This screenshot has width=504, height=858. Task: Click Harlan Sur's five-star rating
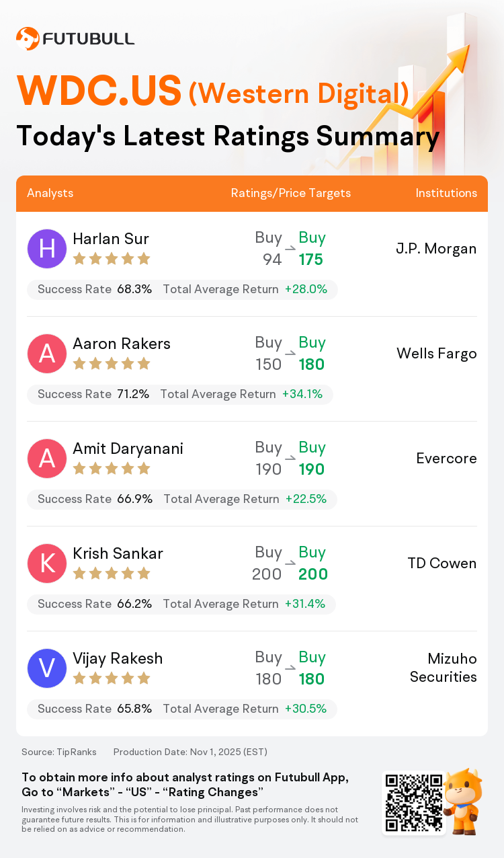coord(112,259)
